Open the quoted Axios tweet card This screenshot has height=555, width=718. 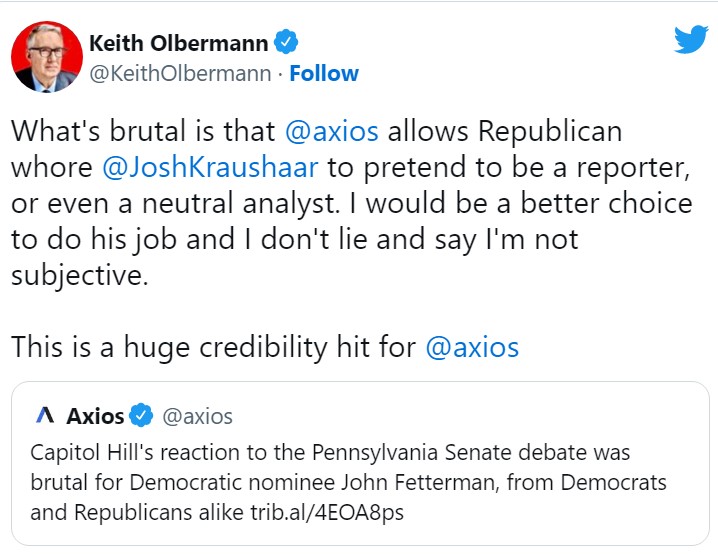pyautogui.click(x=360, y=463)
